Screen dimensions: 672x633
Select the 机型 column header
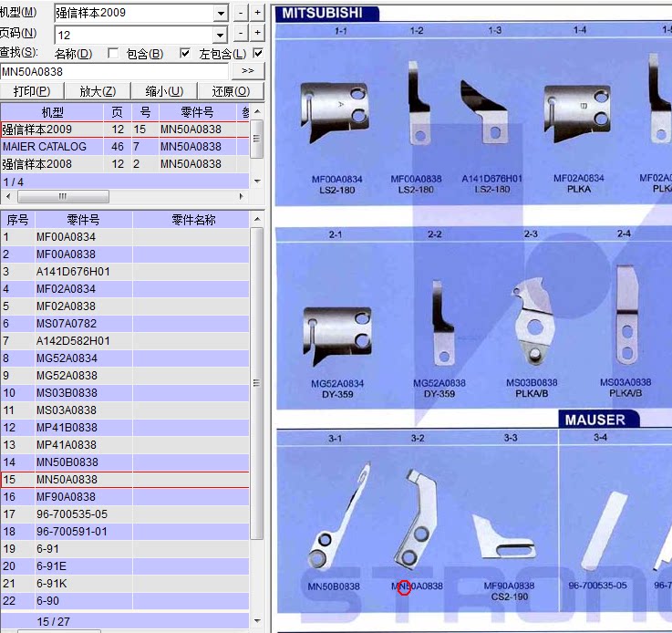52,112
